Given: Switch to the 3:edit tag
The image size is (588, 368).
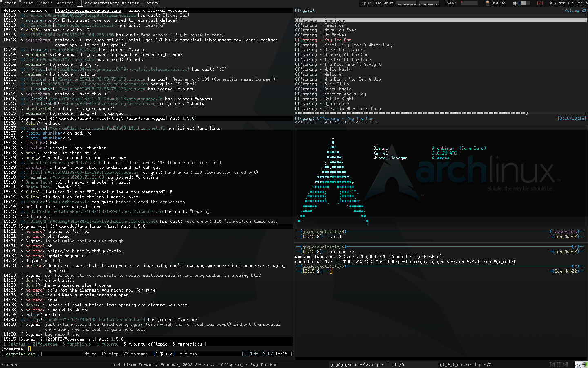Looking at the screenshot, I should 45,3.
